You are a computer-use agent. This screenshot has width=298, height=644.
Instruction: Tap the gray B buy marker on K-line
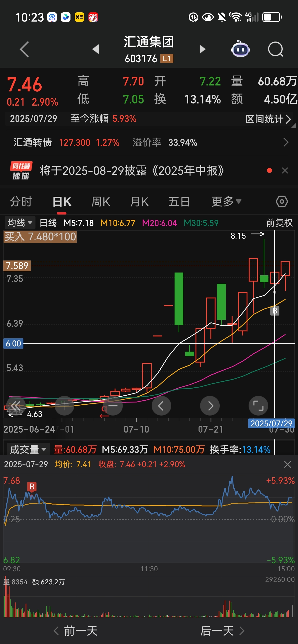click(275, 311)
